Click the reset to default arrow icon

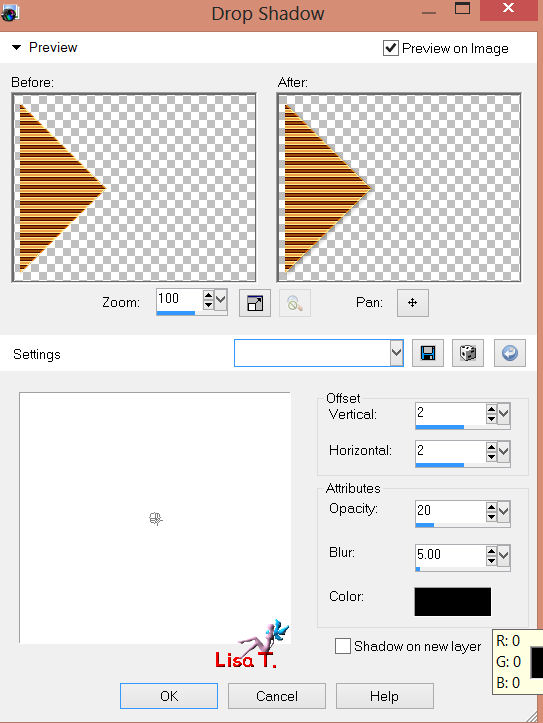click(509, 354)
